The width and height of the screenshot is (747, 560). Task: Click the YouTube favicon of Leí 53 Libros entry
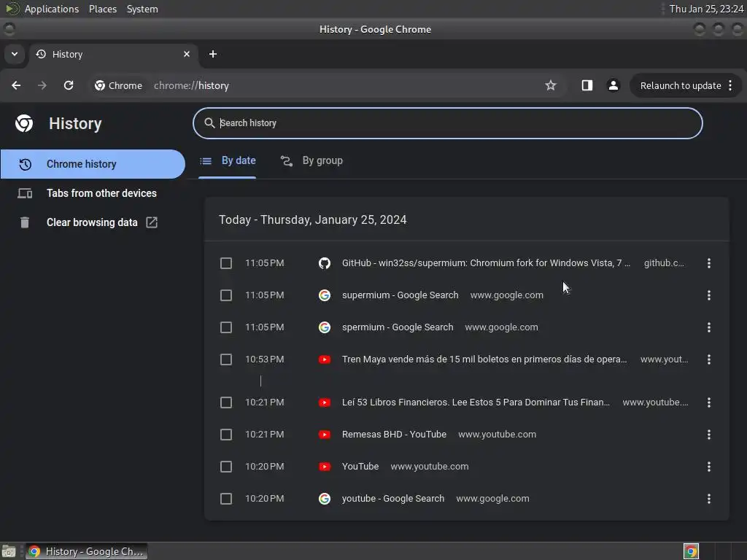325,402
